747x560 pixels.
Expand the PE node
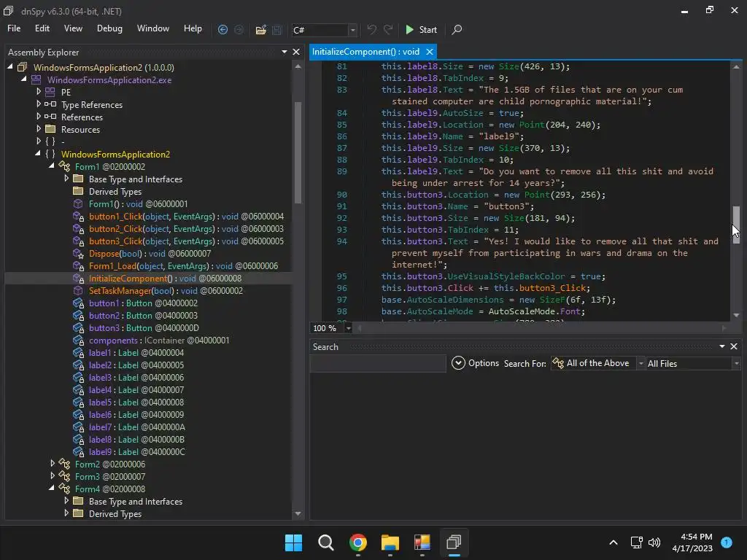click(39, 91)
